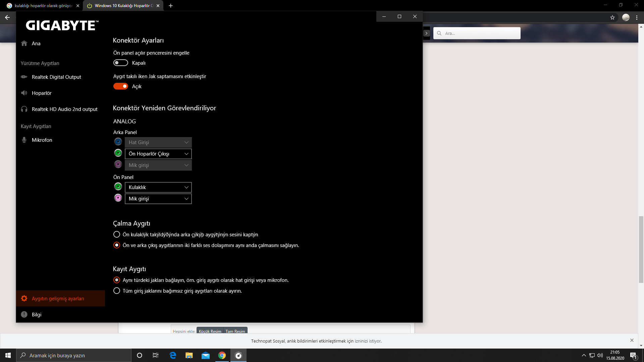Image resolution: width=644 pixels, height=362 pixels.
Task: Click the Küçük Resim button
Action: [x=210, y=331]
